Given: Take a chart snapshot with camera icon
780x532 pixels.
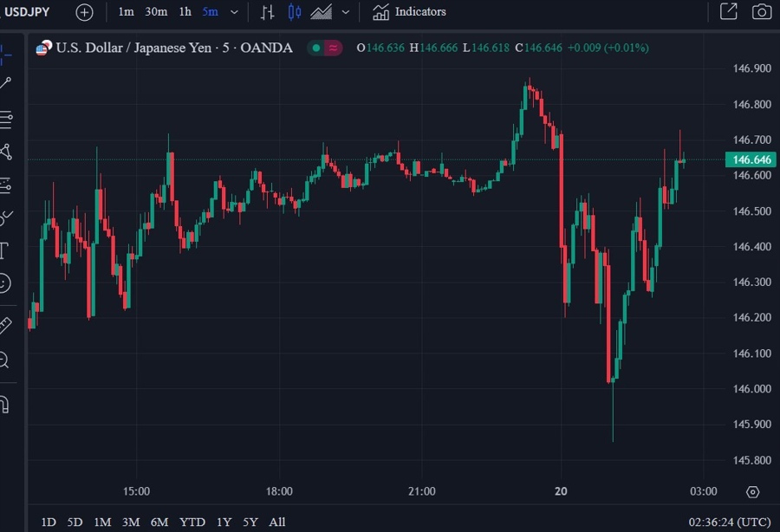Looking at the screenshot, I should (x=761, y=12).
